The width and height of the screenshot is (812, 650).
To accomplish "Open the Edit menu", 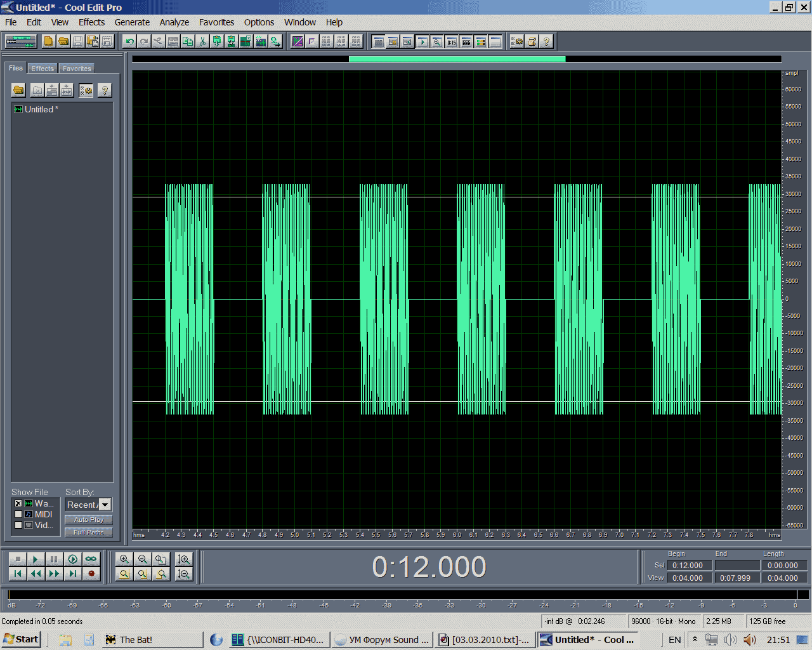I will tap(34, 22).
